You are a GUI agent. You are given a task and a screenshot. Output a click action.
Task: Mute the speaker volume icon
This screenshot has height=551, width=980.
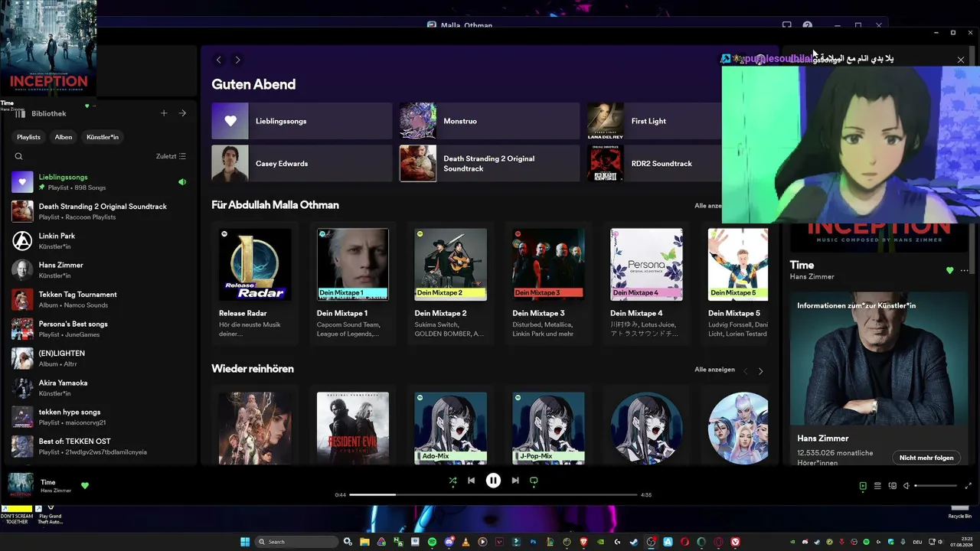(x=906, y=486)
